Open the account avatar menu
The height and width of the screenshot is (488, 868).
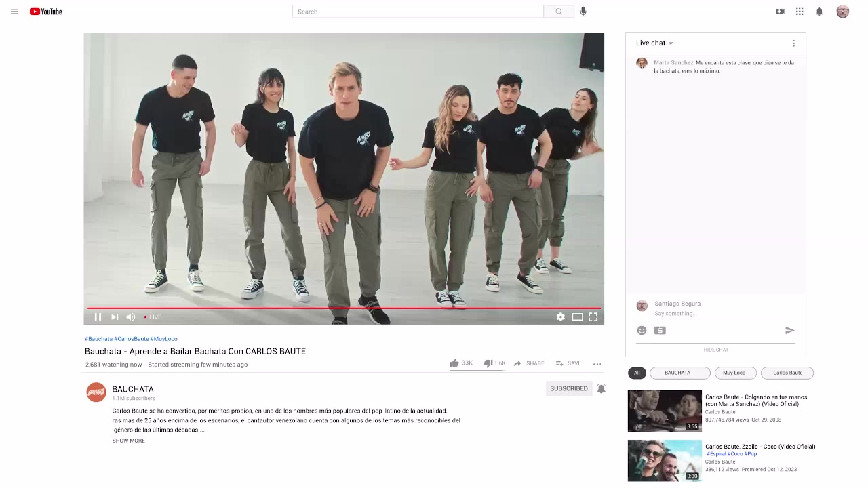tap(843, 12)
